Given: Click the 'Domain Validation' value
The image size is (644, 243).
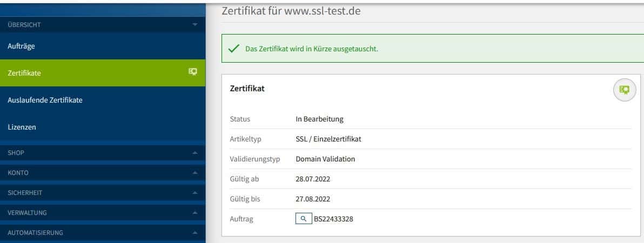Looking at the screenshot, I should pos(325,159).
